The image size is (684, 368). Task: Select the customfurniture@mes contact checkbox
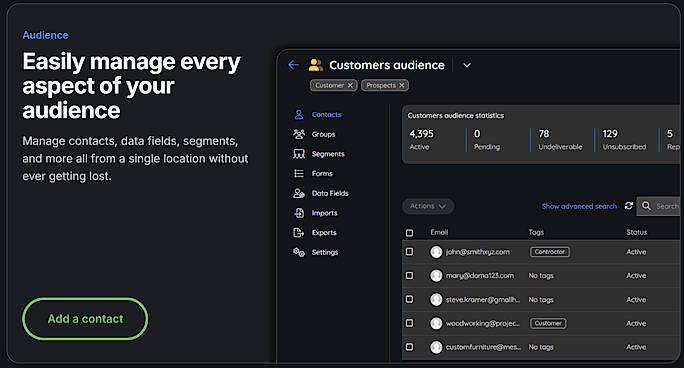pos(409,347)
